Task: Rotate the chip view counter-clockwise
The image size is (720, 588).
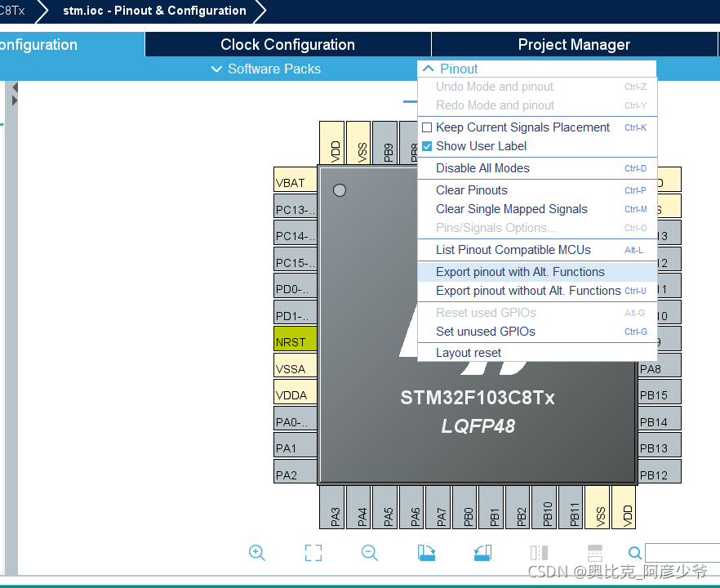Action: pyautogui.click(x=482, y=553)
